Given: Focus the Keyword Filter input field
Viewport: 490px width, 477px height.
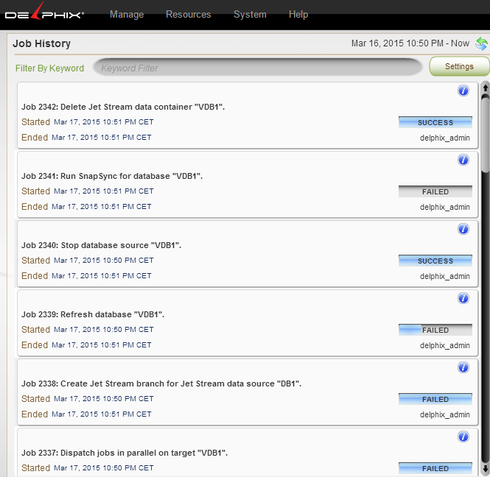Looking at the screenshot, I should pos(258,68).
